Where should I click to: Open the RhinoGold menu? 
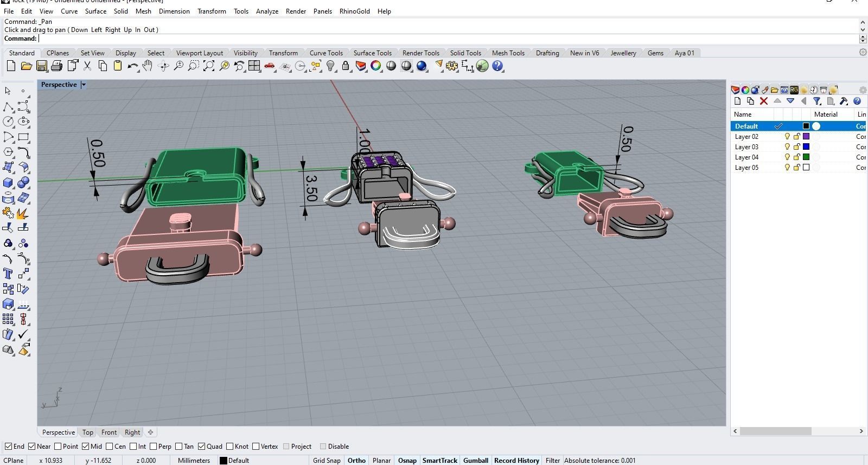coord(355,11)
